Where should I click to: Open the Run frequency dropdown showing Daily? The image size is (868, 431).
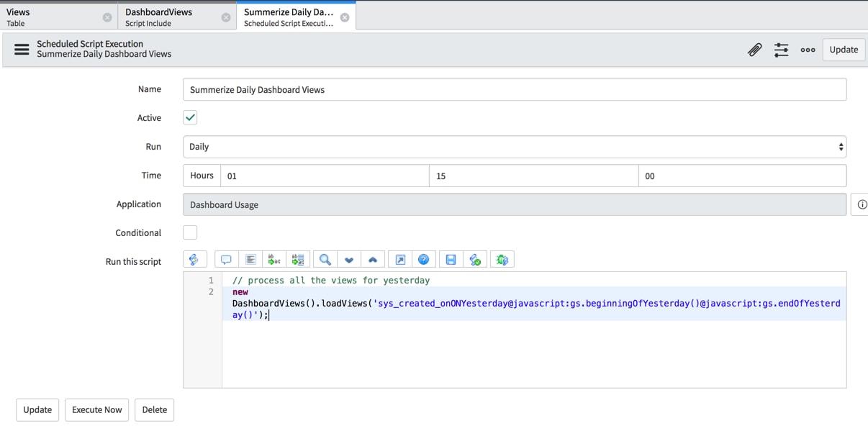[515, 146]
